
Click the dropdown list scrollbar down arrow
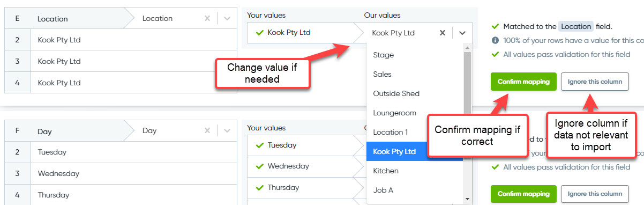(x=467, y=199)
